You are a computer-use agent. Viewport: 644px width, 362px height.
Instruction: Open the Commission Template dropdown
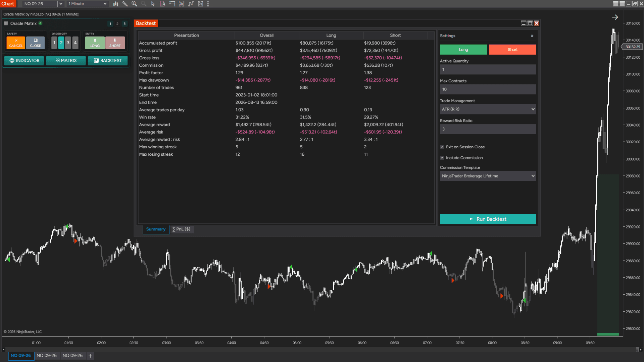(488, 176)
